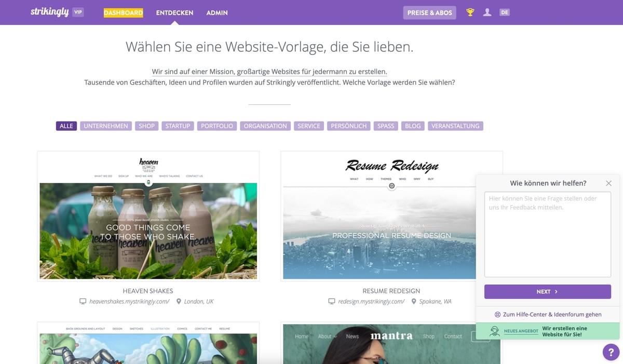Viewport: 623px width, 364px height.
Task: Open the user profile icon
Action: (x=487, y=12)
